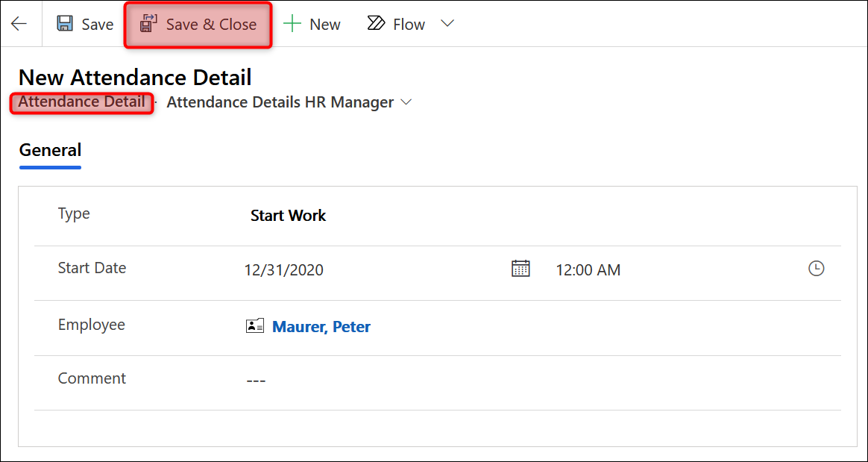Click the Save floppy disk icon

pos(66,24)
